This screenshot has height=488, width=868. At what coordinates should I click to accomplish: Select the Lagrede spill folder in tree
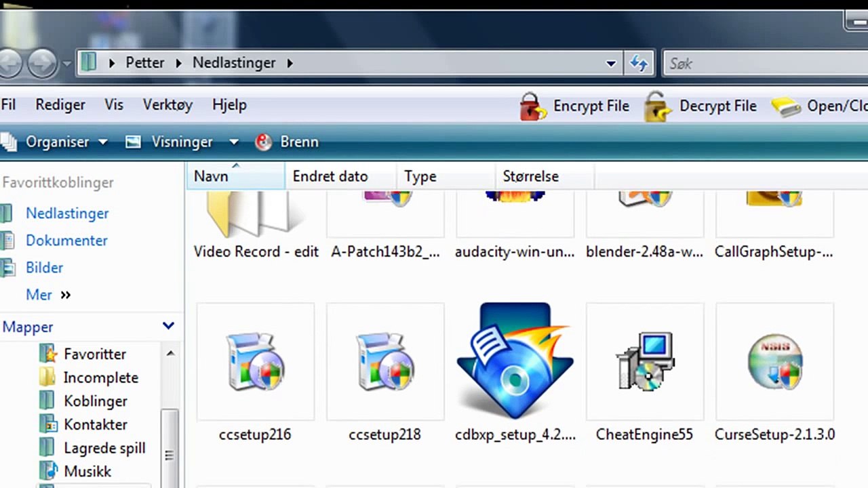click(x=104, y=448)
